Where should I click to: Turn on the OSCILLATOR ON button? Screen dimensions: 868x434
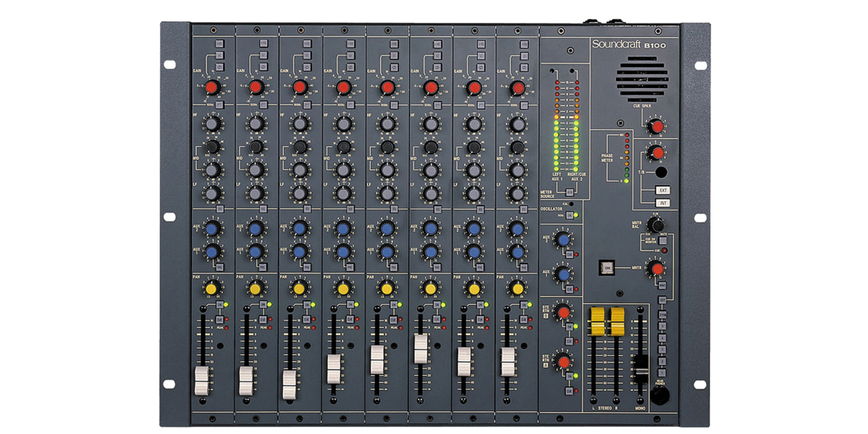[x=570, y=215]
